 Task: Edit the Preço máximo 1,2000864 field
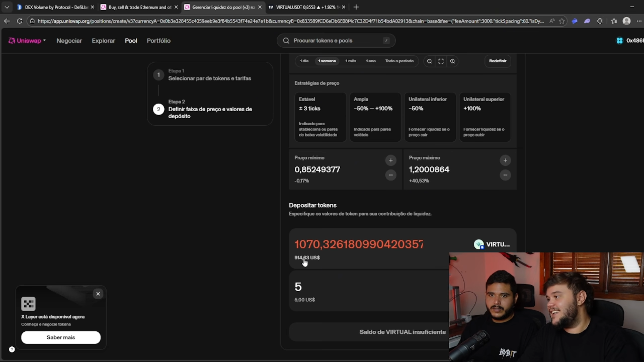pyautogui.click(x=429, y=170)
